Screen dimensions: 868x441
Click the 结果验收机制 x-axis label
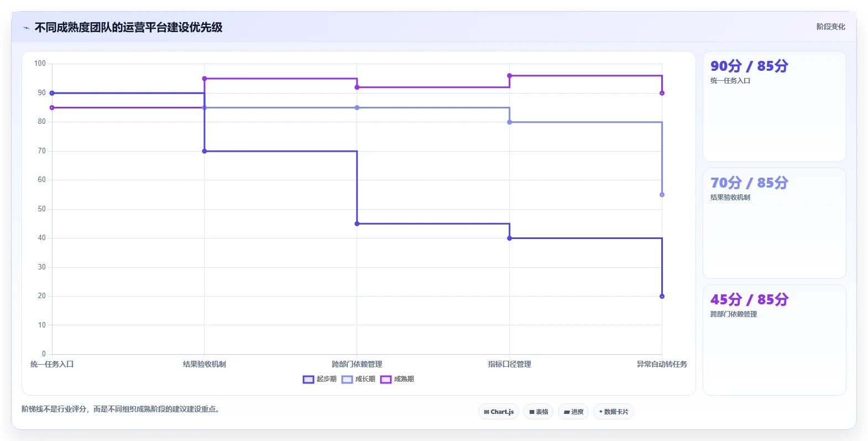click(x=205, y=364)
